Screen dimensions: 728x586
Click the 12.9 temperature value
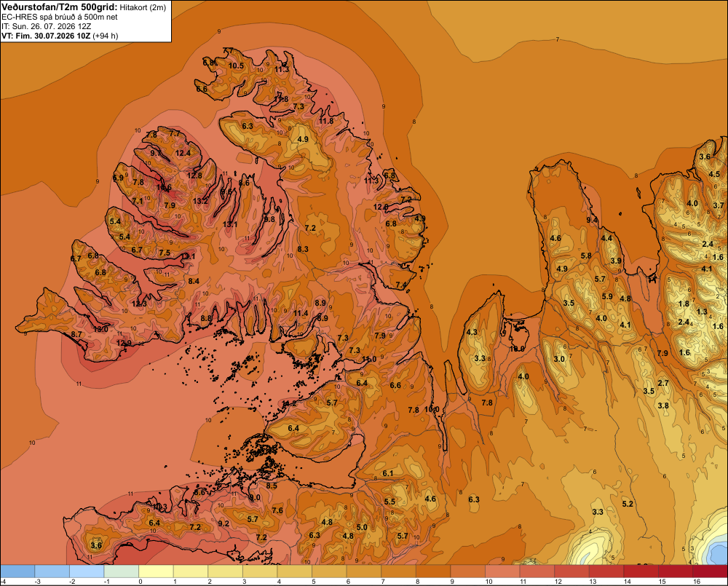[124, 343]
